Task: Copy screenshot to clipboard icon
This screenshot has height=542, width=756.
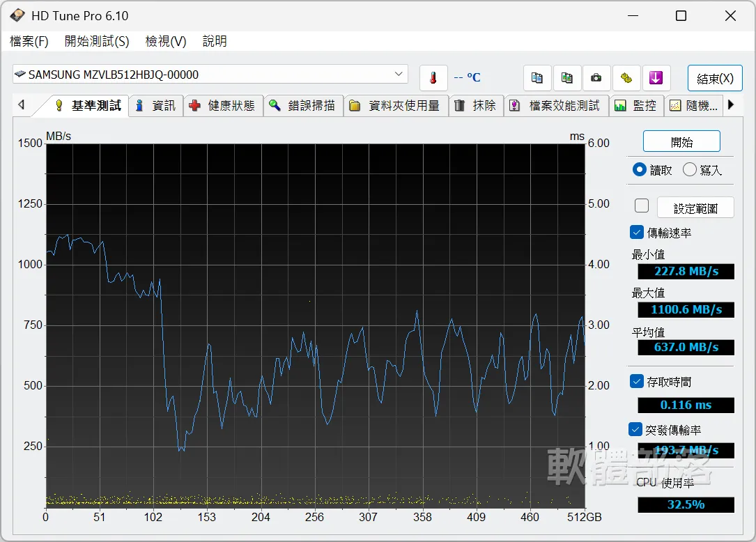Action: pyautogui.click(x=567, y=77)
